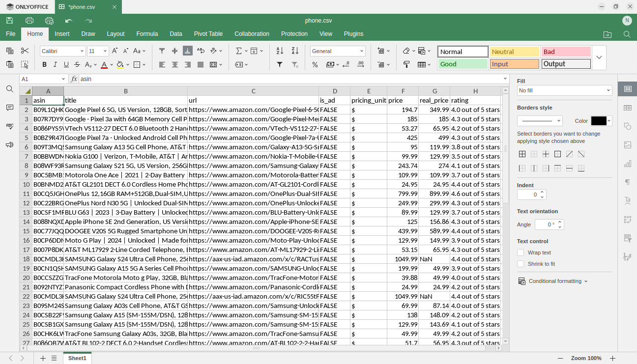Click the Print icon
The width and height of the screenshot is (637, 364).
click(29, 21)
